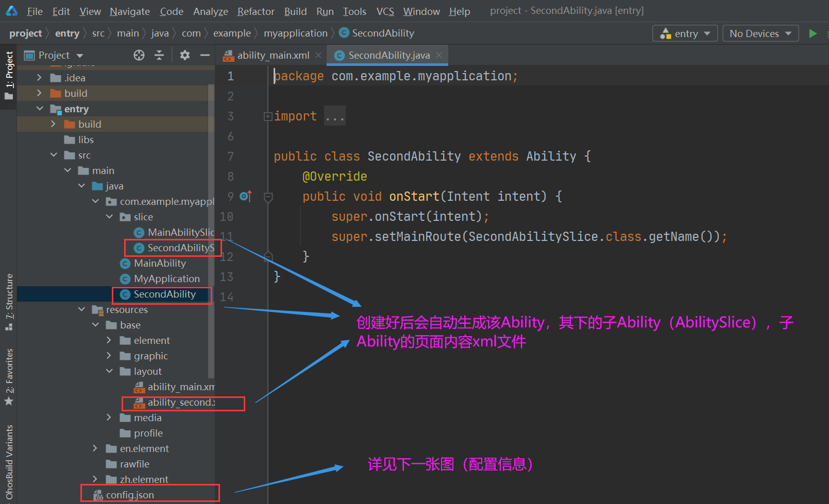829x504 pixels.
Task: Collapse the entry module node
Action: [x=40, y=109]
